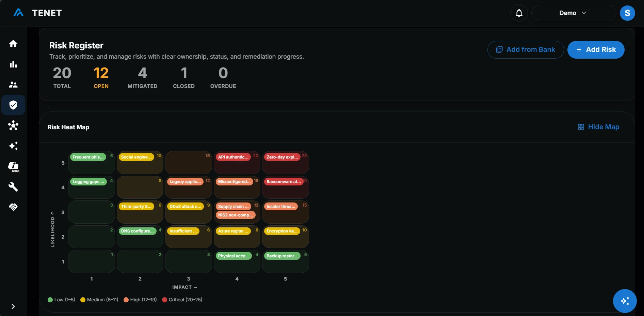Open the 'Insider threa...' risk chip
This screenshot has width=644, height=316.
tap(281, 207)
